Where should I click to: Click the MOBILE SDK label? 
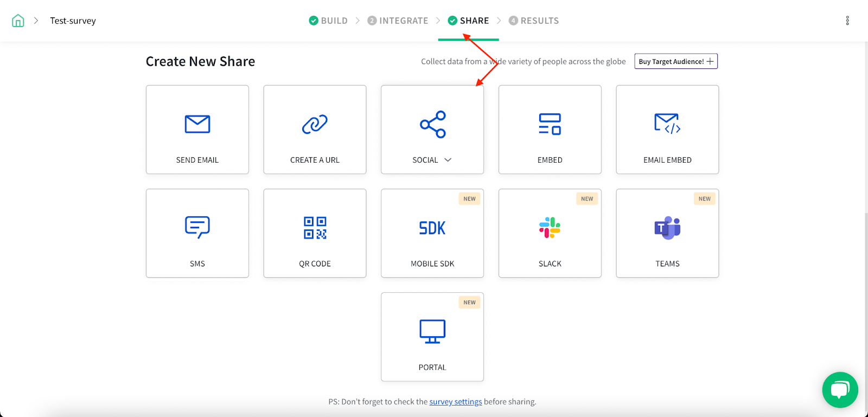tap(432, 264)
